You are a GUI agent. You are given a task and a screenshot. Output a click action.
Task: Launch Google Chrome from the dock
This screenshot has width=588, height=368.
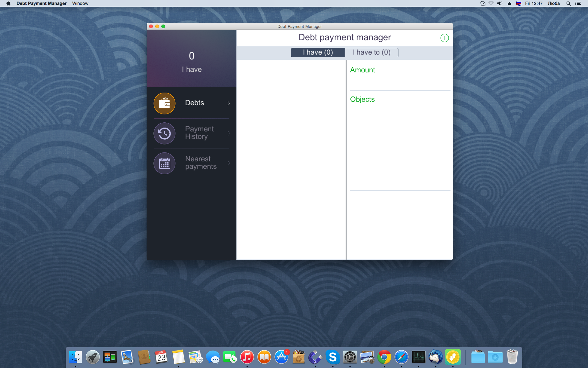pos(384,357)
